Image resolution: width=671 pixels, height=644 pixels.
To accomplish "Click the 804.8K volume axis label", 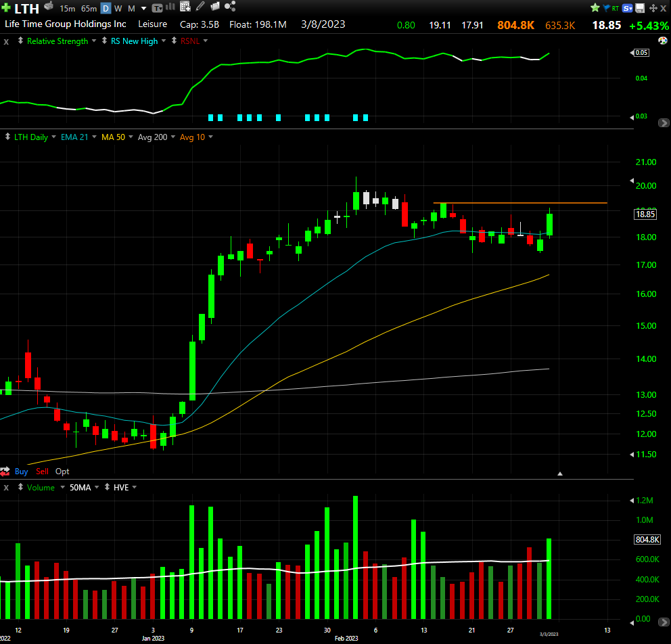I will [647, 540].
